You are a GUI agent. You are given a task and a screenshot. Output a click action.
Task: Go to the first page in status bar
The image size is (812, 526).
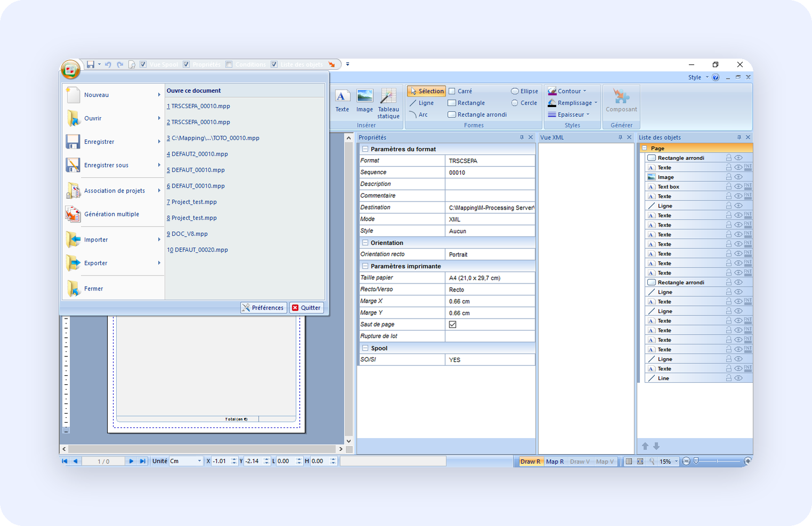(65, 461)
